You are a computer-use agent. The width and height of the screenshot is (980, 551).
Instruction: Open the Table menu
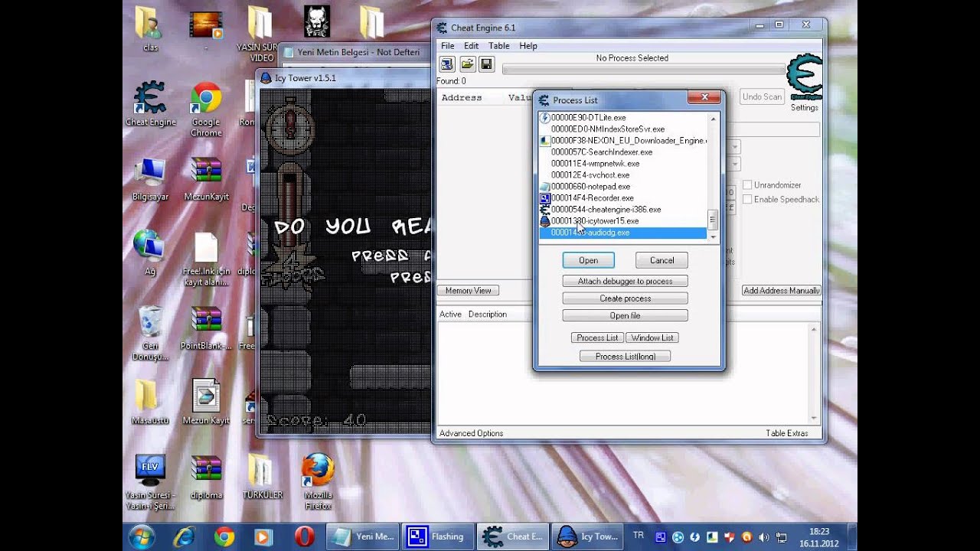499,45
